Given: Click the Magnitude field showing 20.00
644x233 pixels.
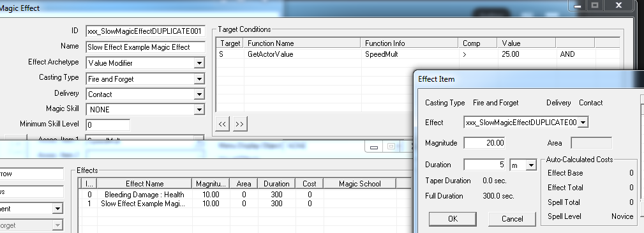Looking at the screenshot, I should tap(484, 143).
